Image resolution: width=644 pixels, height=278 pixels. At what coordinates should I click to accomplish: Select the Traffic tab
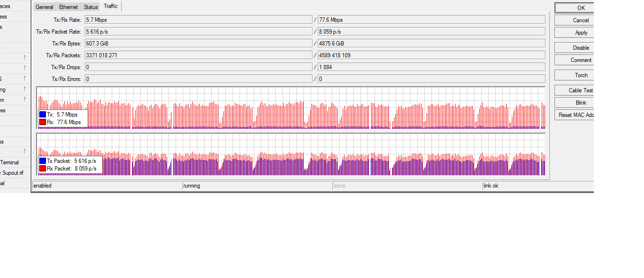tap(111, 6)
